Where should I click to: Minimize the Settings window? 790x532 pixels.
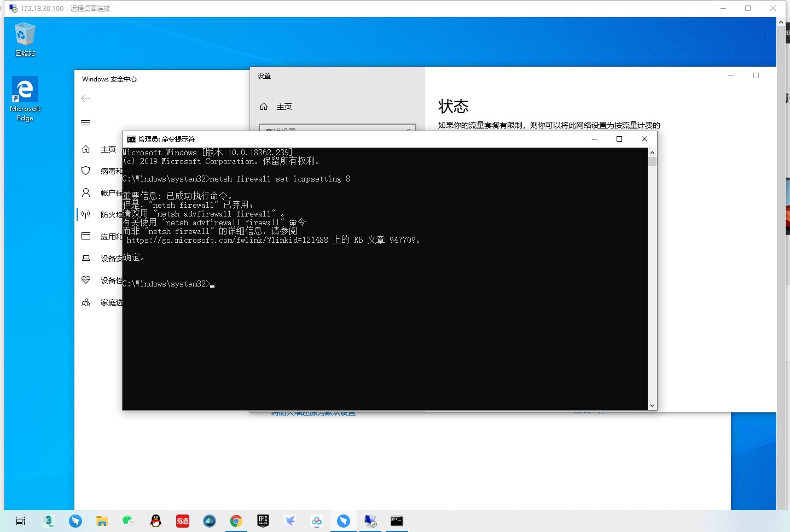(731, 75)
